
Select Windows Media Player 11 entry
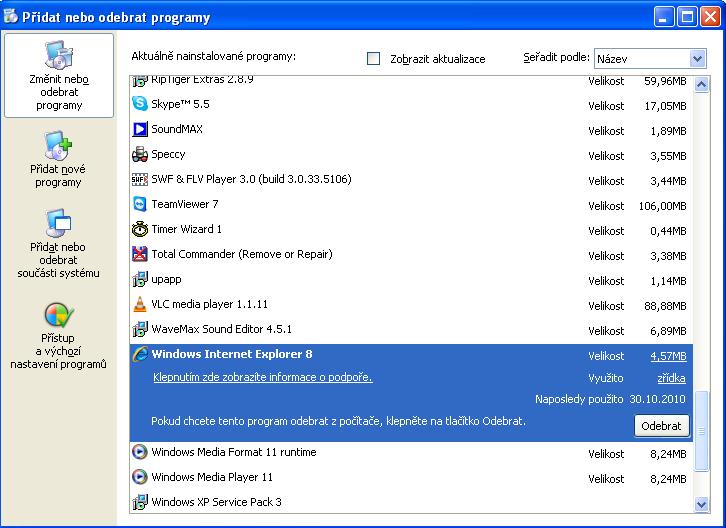(411, 477)
